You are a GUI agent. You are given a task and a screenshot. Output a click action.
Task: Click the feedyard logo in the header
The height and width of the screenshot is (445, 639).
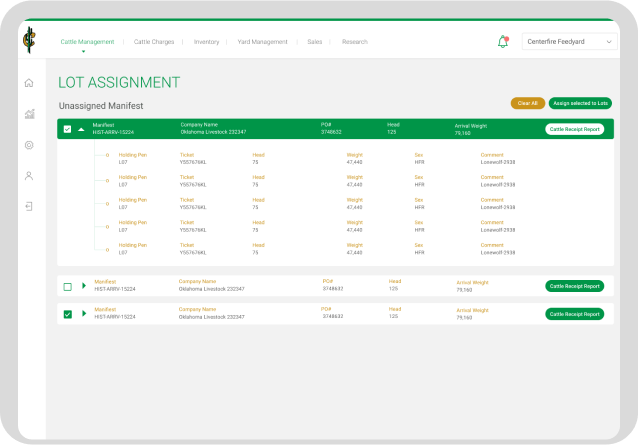click(x=30, y=42)
